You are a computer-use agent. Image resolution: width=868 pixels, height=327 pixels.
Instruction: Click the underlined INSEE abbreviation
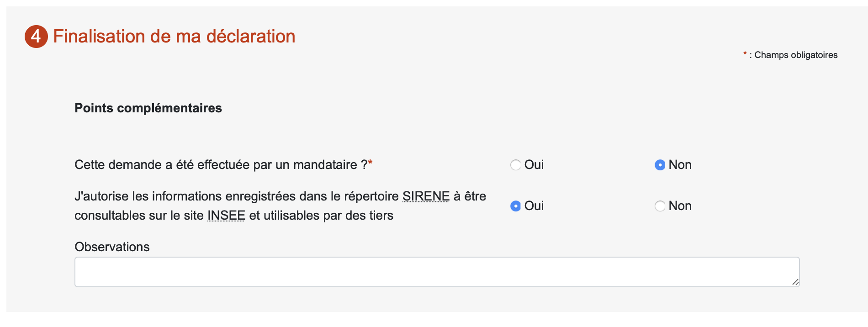pyautogui.click(x=226, y=216)
